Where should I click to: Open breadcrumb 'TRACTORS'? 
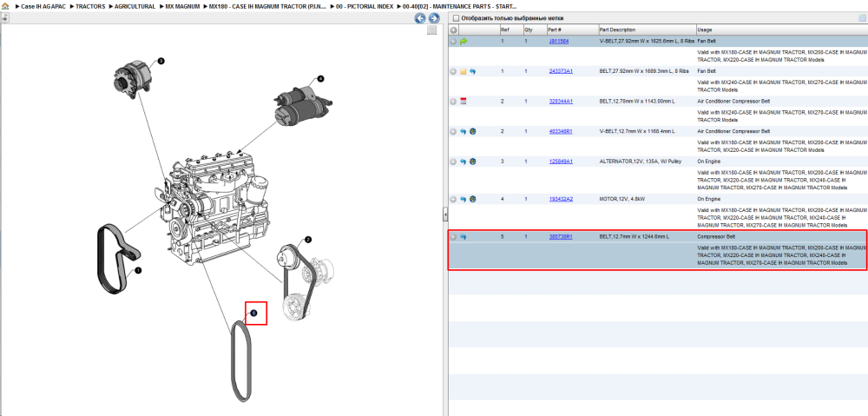[90, 7]
